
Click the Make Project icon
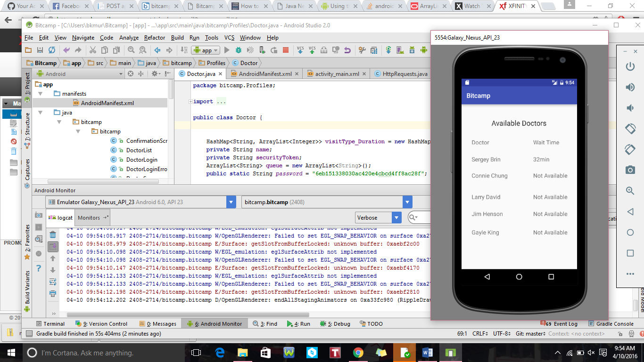(184, 50)
